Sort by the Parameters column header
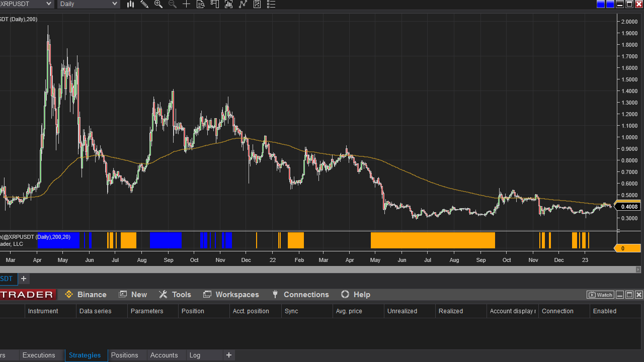Image resolution: width=644 pixels, height=362 pixels. [x=153, y=311]
